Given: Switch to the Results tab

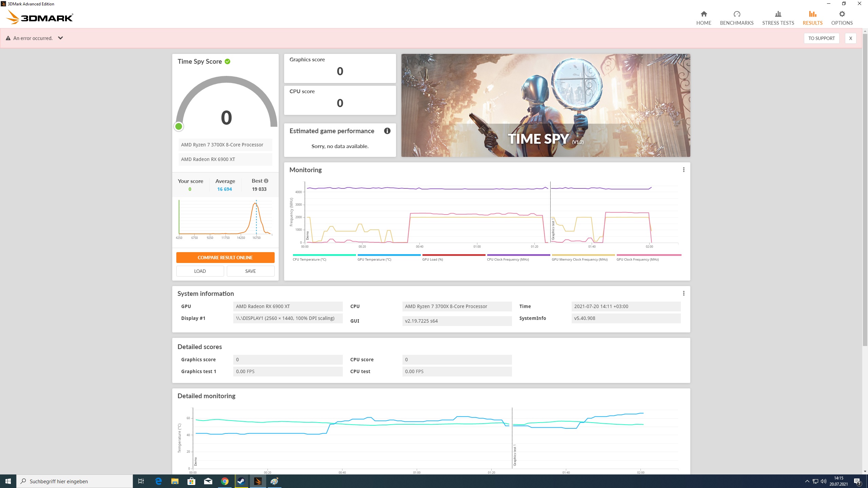Looking at the screenshot, I should (812, 18).
